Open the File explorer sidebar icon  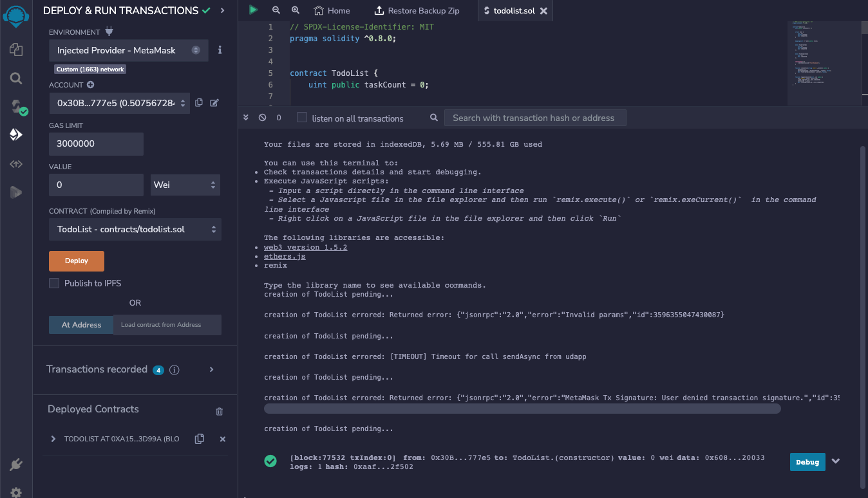[x=16, y=50]
